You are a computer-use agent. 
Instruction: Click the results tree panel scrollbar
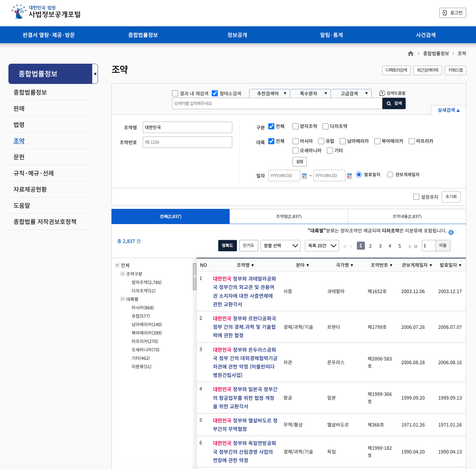(195, 277)
